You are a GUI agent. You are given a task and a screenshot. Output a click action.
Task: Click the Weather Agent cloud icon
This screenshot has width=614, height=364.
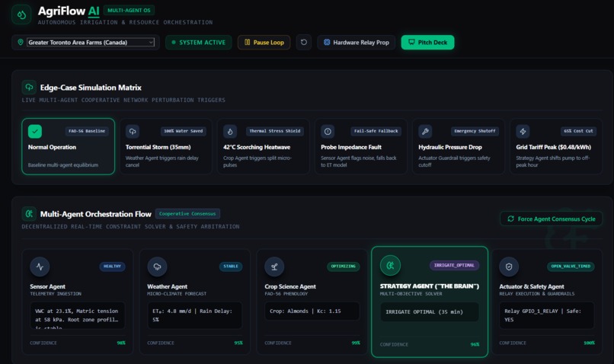tap(157, 267)
